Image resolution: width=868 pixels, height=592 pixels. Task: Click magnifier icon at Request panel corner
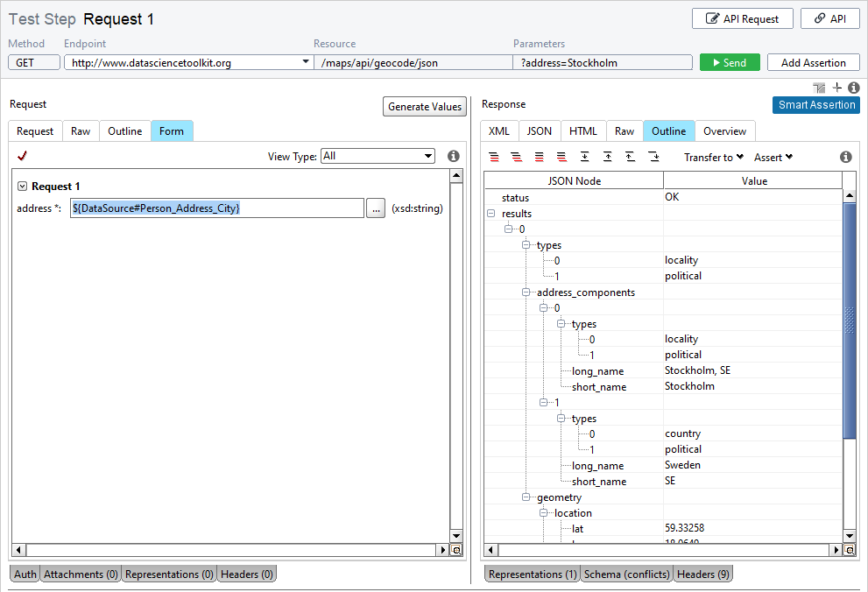click(456, 550)
